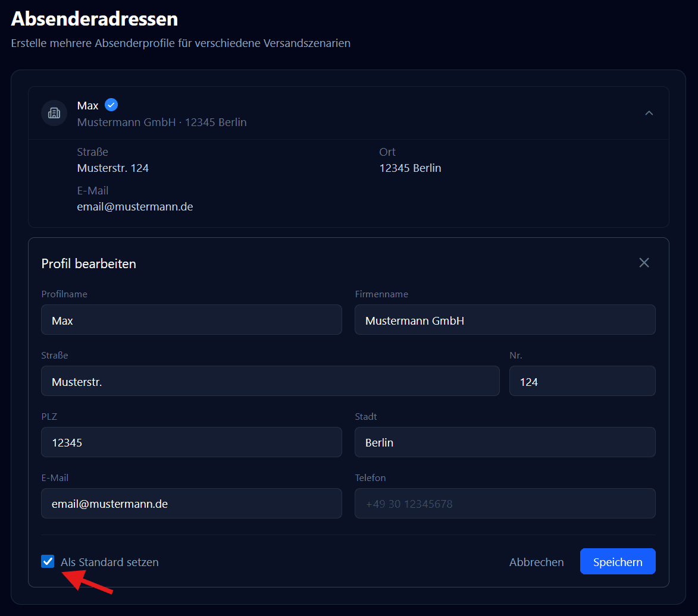
Task: Click the Ort value 12345 Berlin in the card
Action: 410,168
